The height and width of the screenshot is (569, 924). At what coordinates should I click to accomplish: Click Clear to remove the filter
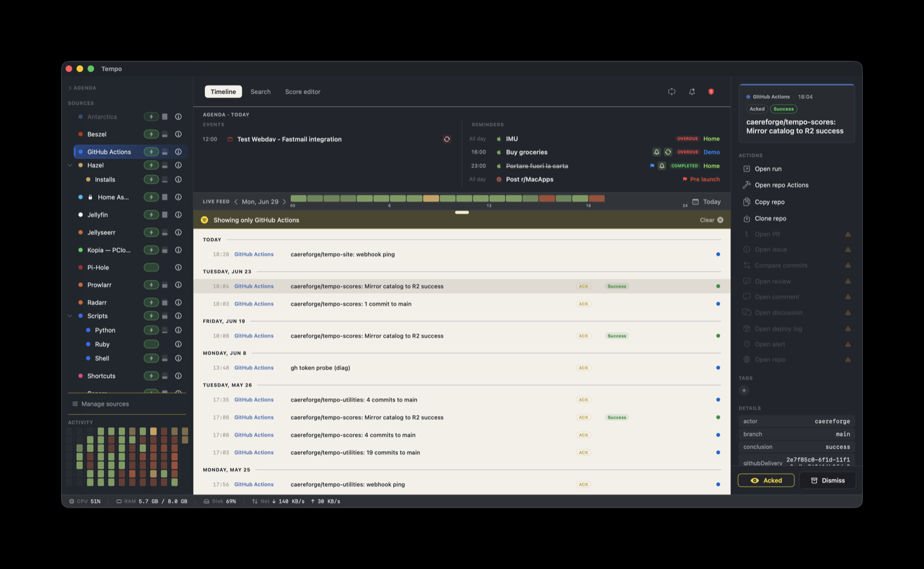tap(707, 220)
